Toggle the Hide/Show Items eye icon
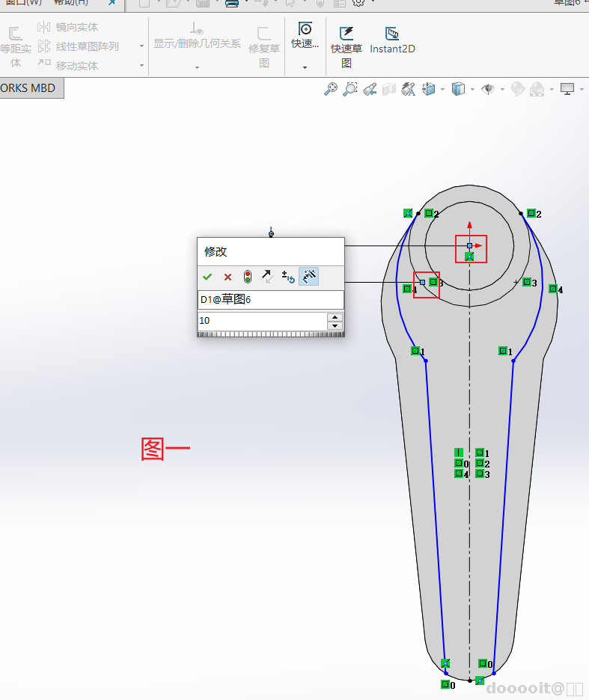 coord(488,90)
